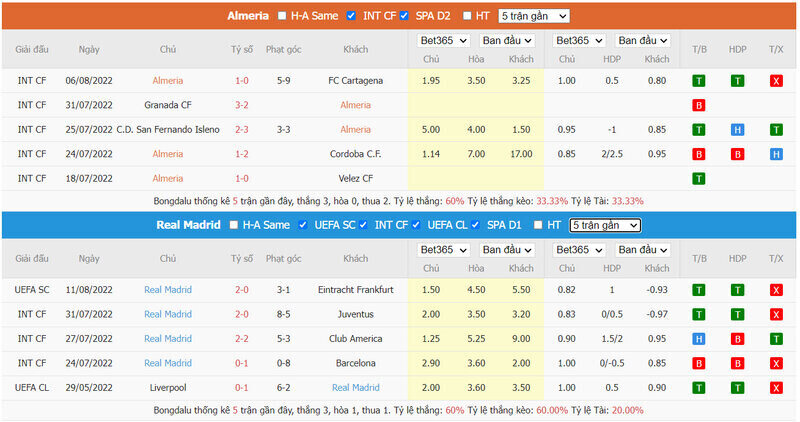Open 2-2 score for Real Madrid vs Club America
Viewport: 800px width, 422px height.
[242, 339]
